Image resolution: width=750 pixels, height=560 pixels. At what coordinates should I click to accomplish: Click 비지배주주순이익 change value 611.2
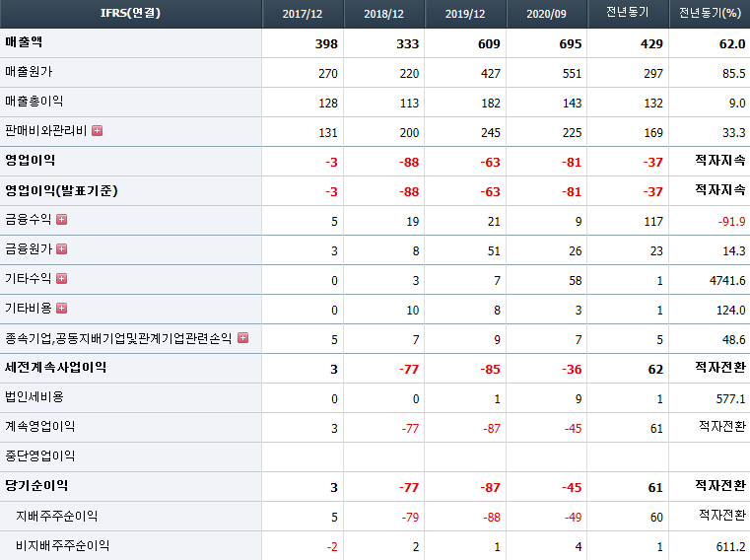pyautogui.click(x=731, y=547)
